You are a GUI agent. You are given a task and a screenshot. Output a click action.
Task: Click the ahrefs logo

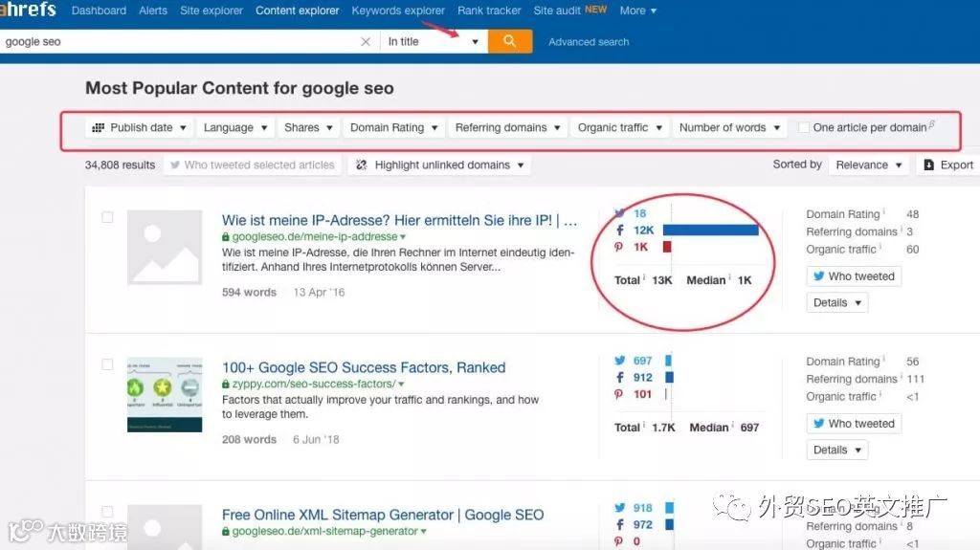[x=28, y=10]
